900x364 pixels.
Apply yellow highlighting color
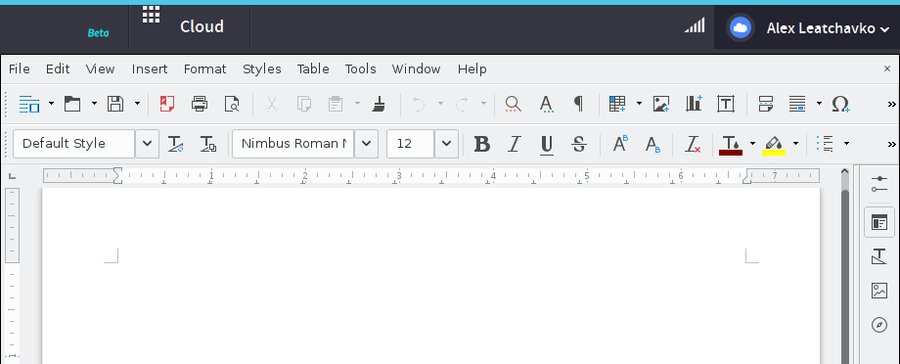click(774, 144)
